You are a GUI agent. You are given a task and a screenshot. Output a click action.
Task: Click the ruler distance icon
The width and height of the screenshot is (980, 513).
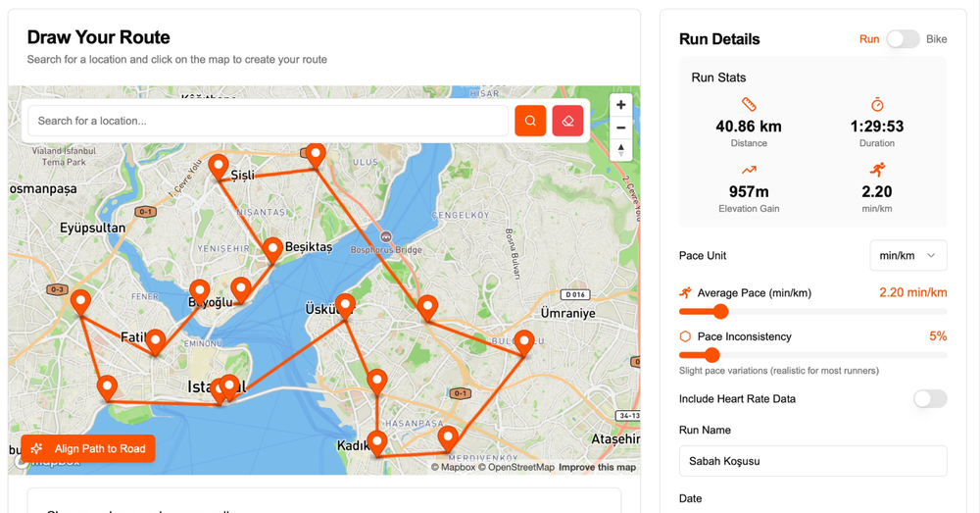click(749, 105)
